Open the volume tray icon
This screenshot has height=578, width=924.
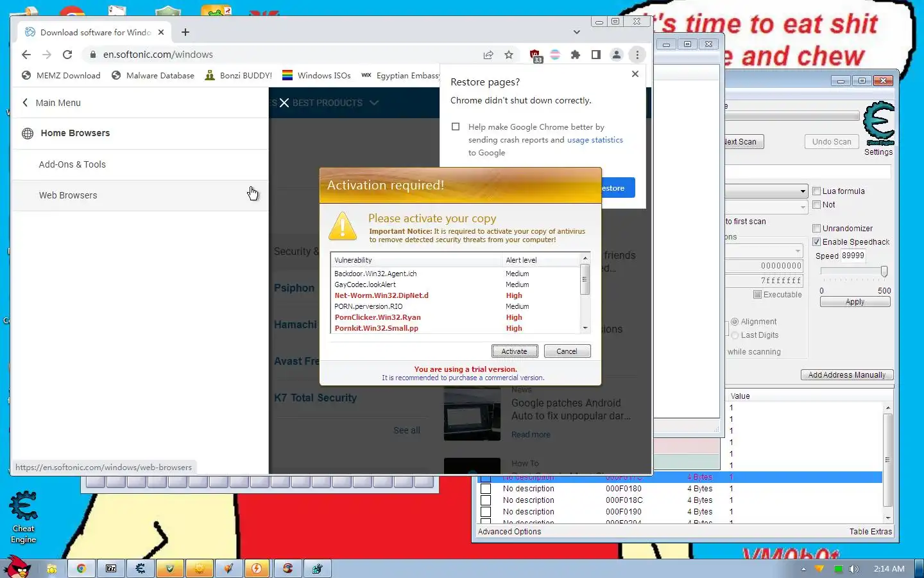[x=854, y=569]
